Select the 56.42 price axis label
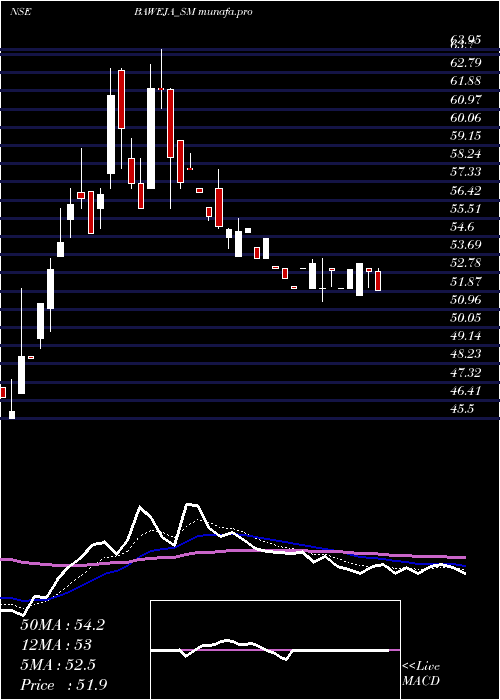500x700 pixels. tap(466, 191)
